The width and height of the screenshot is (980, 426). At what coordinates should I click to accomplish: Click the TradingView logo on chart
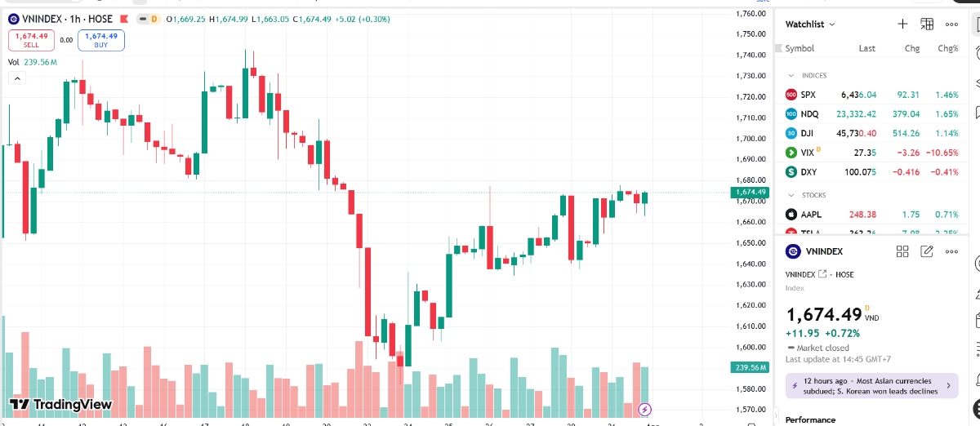click(x=60, y=404)
